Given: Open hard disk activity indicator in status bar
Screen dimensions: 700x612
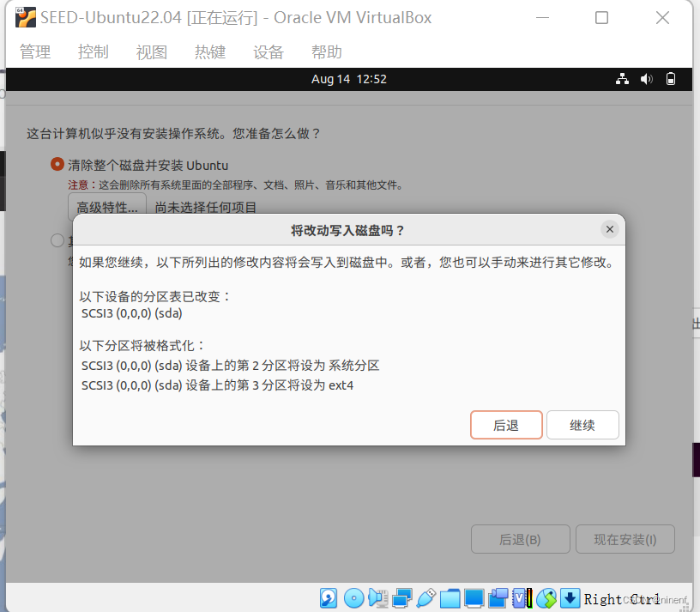Looking at the screenshot, I should [x=329, y=598].
